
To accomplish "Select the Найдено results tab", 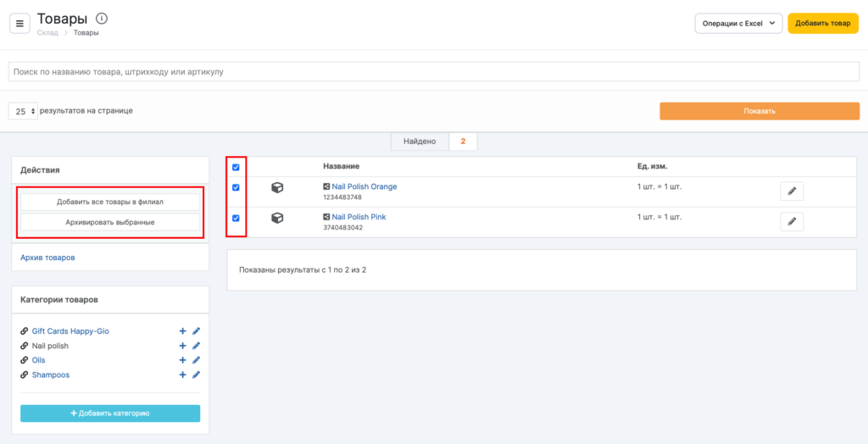I will click(419, 142).
